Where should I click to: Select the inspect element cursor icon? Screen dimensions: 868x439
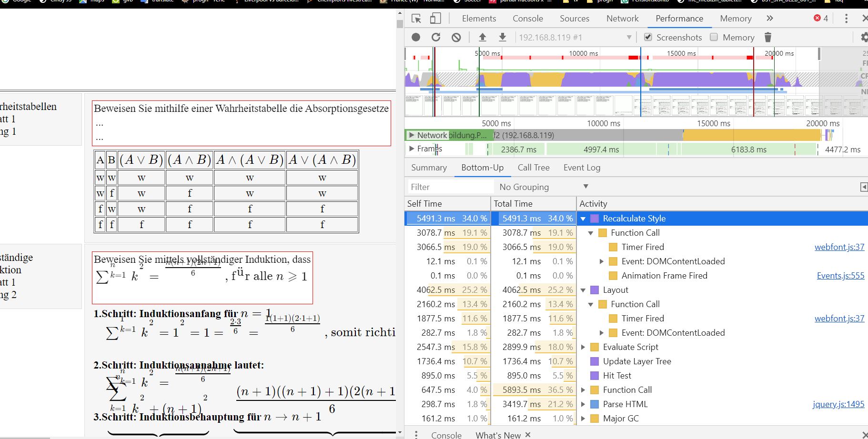[x=416, y=18]
